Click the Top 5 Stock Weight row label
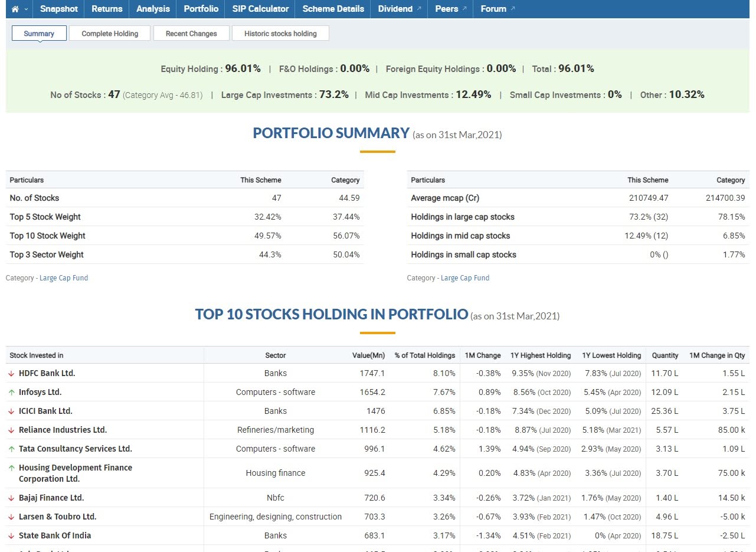 click(x=45, y=217)
